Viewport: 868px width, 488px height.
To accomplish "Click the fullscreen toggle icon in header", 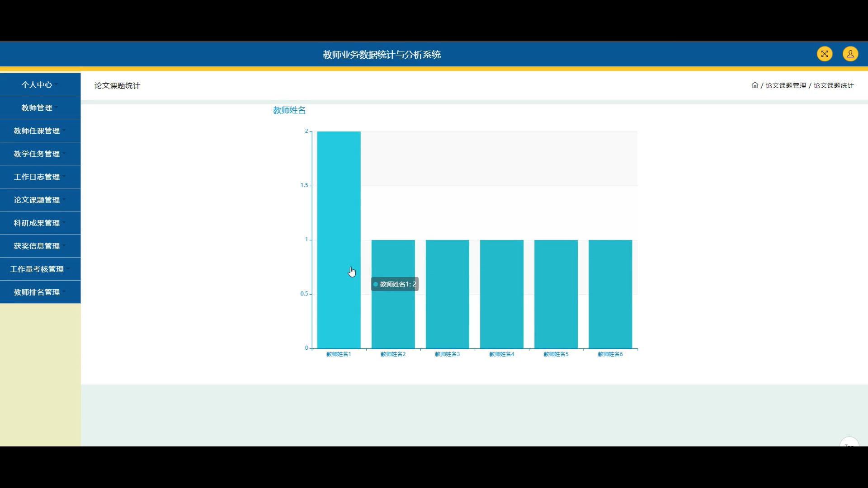I will [x=824, y=54].
